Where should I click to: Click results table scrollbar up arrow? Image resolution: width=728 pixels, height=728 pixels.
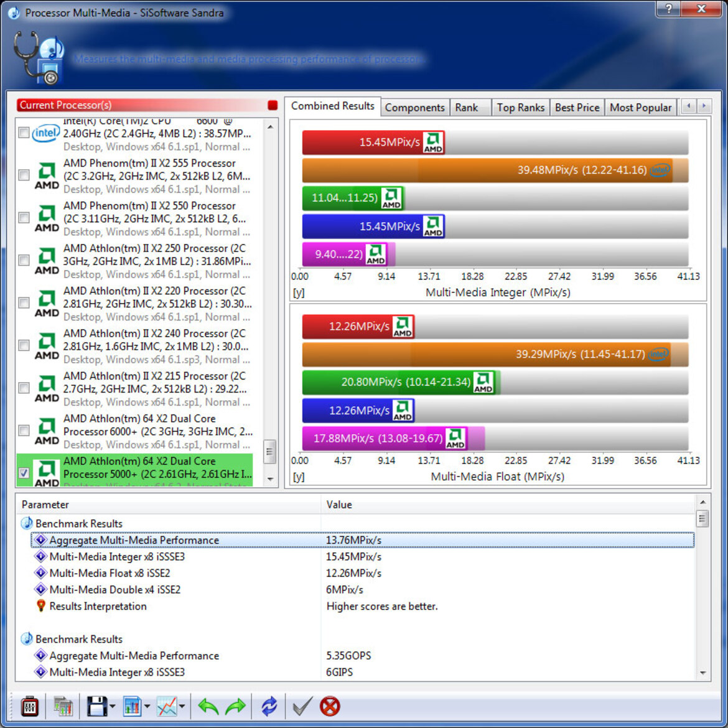pyautogui.click(x=702, y=502)
